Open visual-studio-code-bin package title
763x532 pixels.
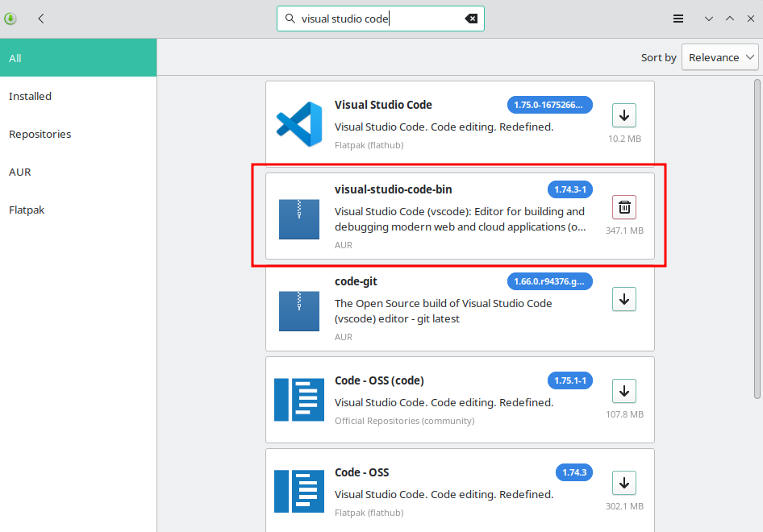[393, 189]
